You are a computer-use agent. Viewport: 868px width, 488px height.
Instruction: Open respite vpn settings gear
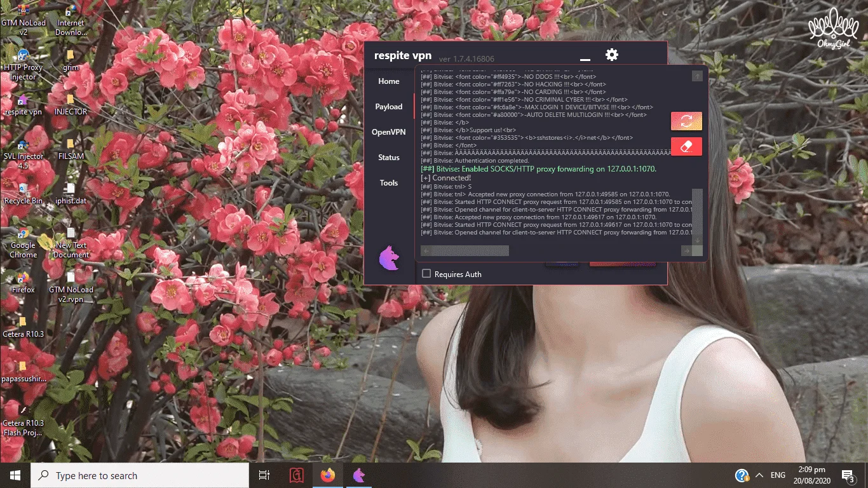click(x=612, y=55)
